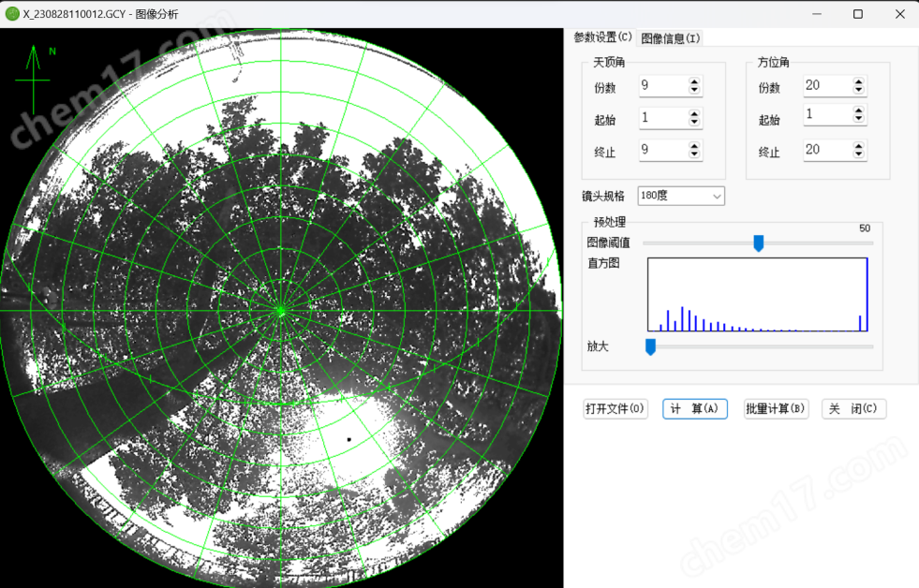Click the 打开文件(O) button
The height and width of the screenshot is (588, 919).
[x=615, y=409]
